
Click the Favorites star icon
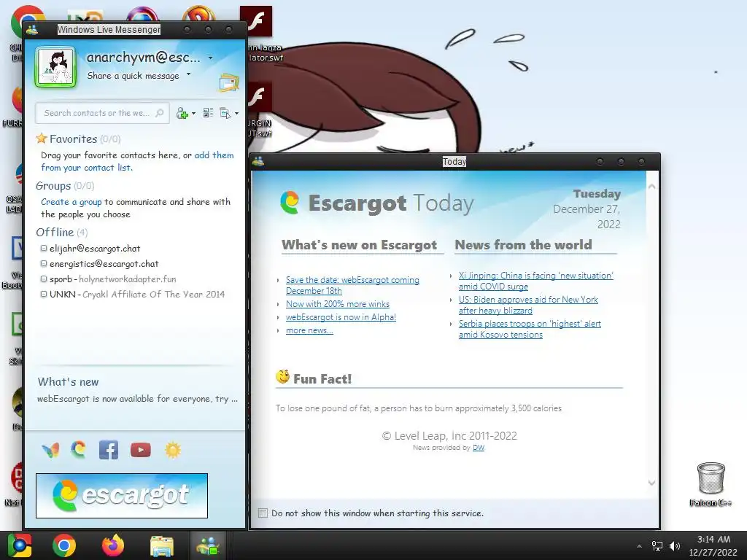(42, 139)
